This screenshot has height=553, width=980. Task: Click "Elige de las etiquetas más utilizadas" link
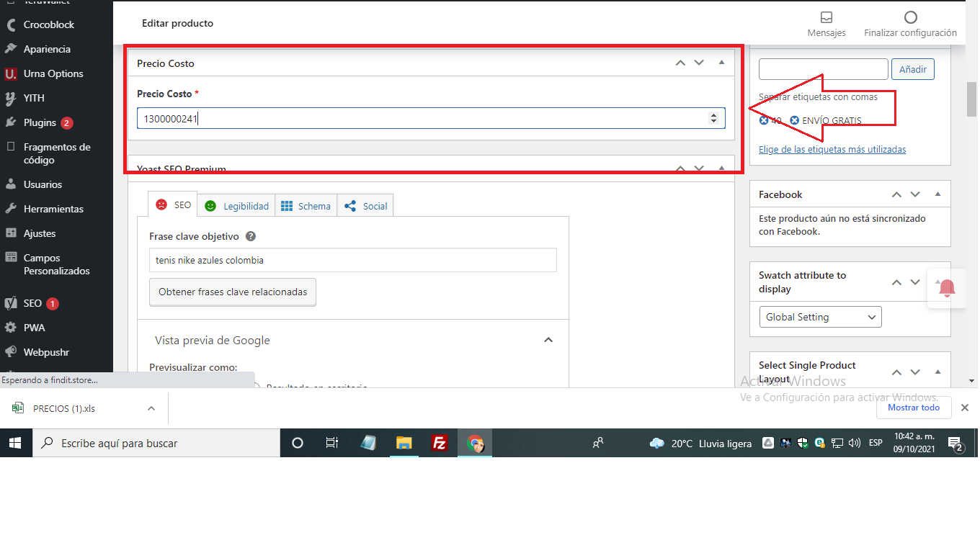point(832,149)
